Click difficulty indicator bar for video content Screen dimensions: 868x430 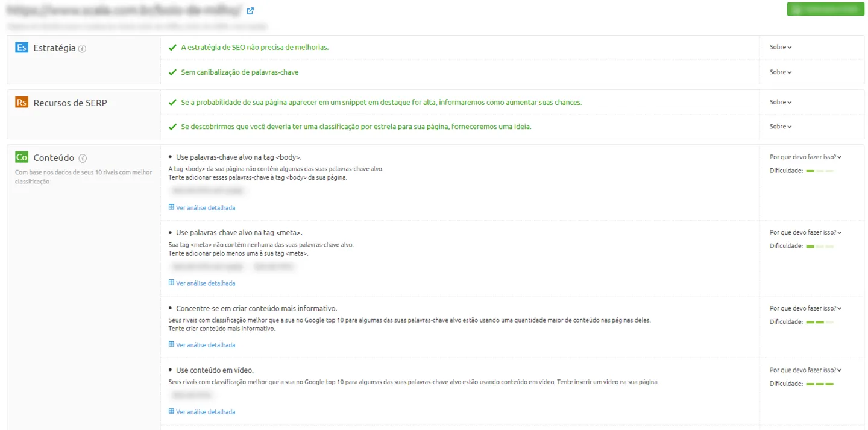[x=820, y=384]
